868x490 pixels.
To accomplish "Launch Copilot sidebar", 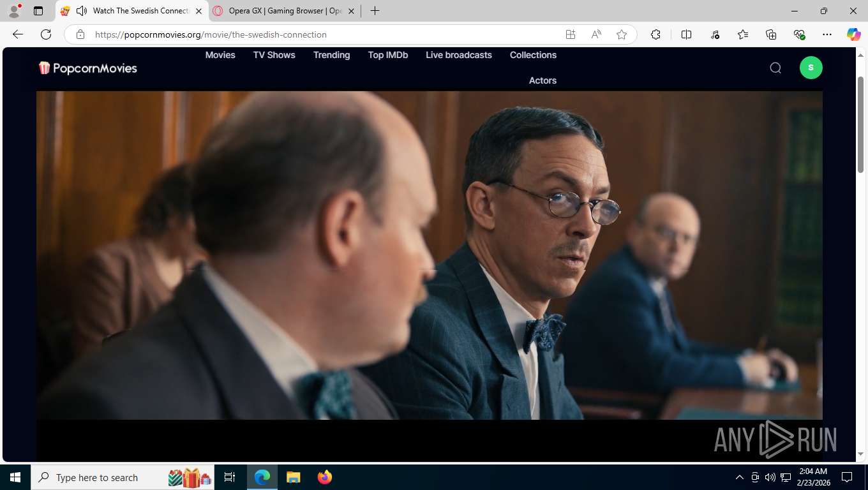I will tap(854, 34).
